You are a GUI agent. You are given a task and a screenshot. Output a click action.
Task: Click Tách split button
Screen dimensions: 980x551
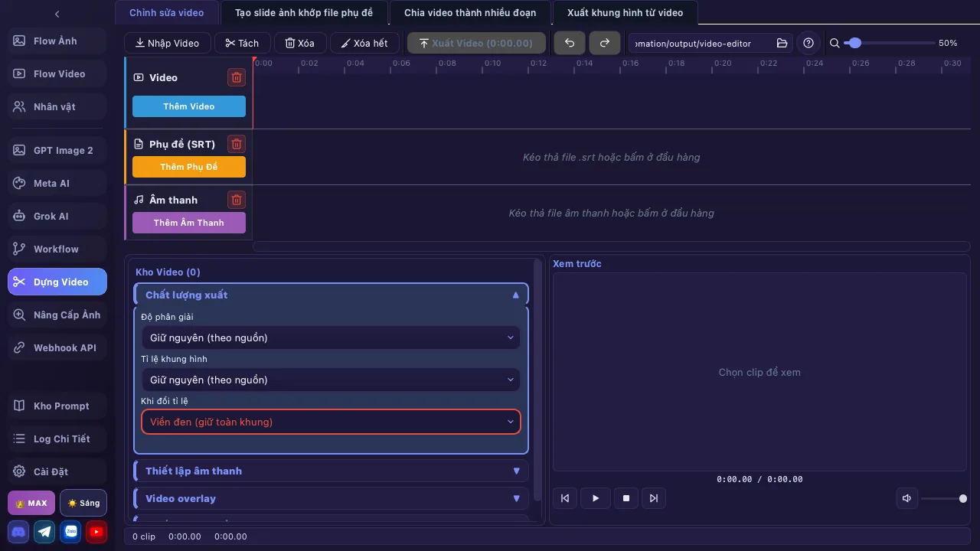tap(242, 43)
